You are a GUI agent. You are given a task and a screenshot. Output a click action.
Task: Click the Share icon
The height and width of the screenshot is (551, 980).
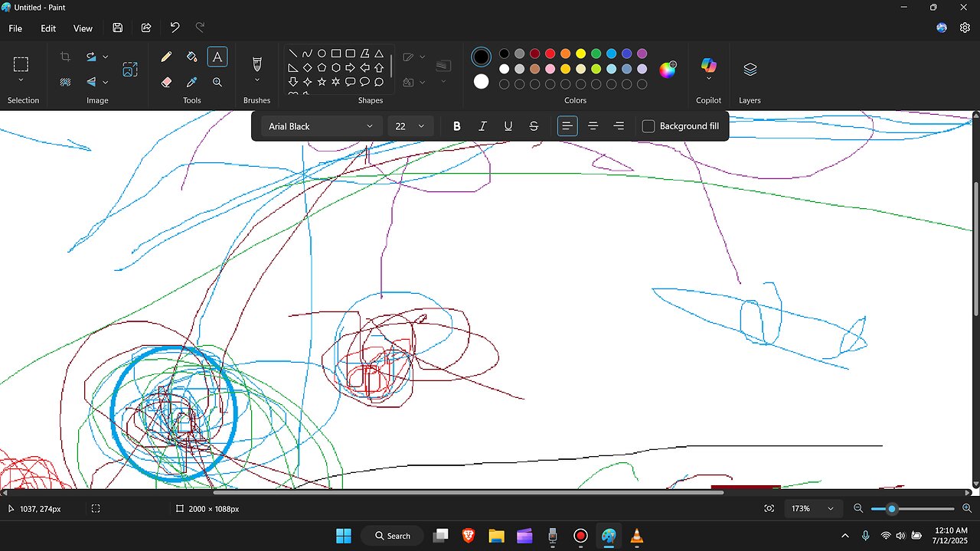pyautogui.click(x=146, y=28)
